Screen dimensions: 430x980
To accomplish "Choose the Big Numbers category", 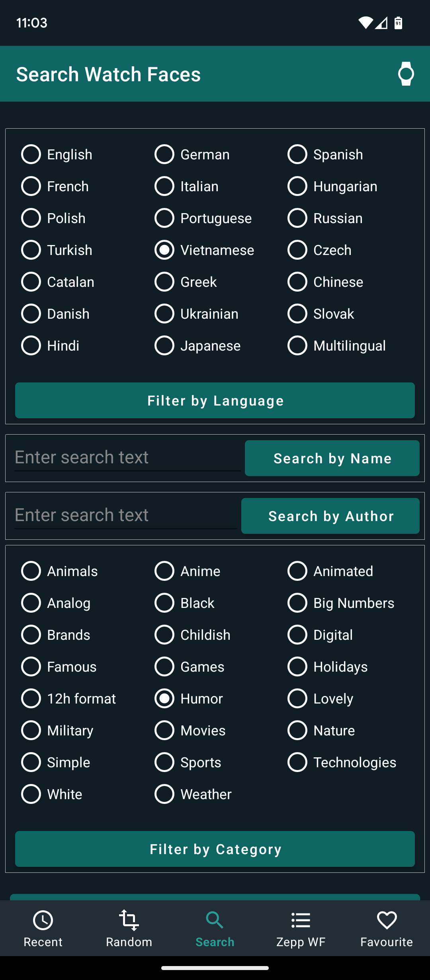I will [x=297, y=603].
